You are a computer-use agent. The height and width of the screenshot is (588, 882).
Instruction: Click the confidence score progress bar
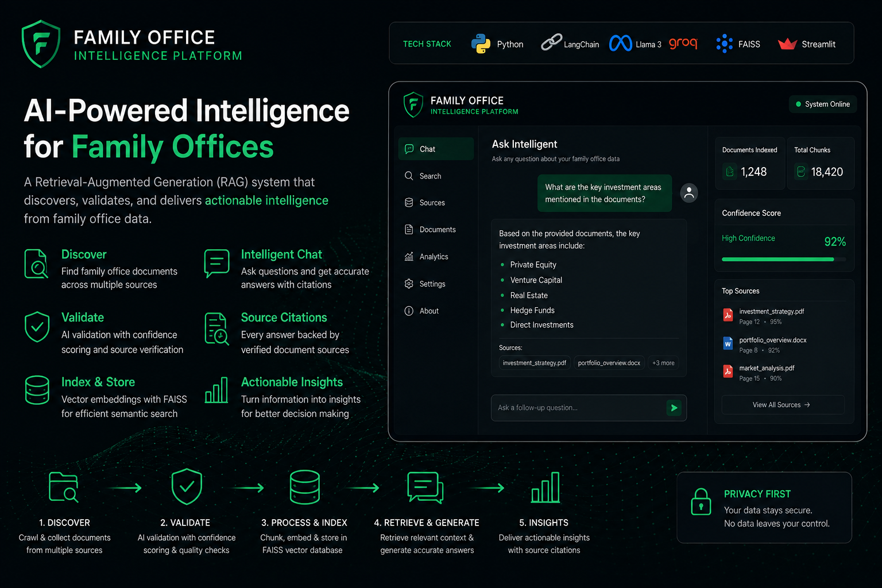(x=783, y=260)
